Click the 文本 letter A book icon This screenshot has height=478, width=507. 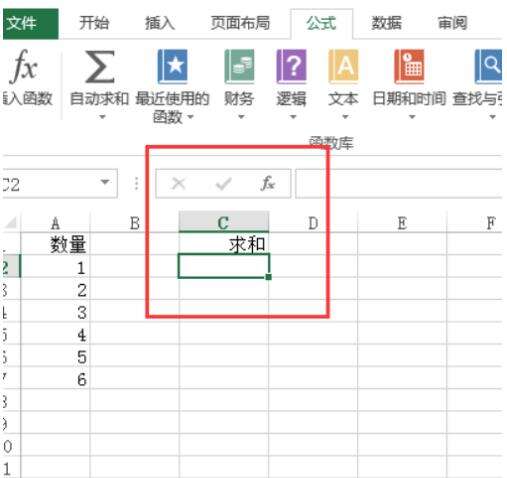[343, 67]
